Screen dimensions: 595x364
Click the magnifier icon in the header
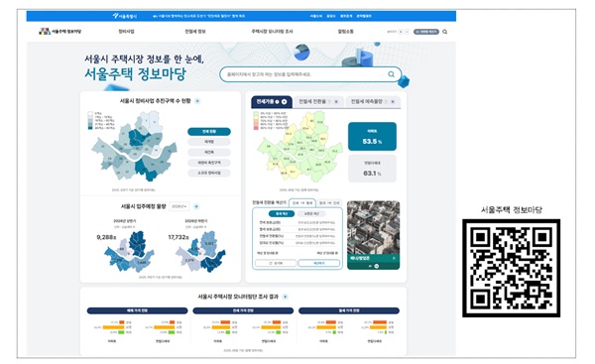[x=444, y=32]
